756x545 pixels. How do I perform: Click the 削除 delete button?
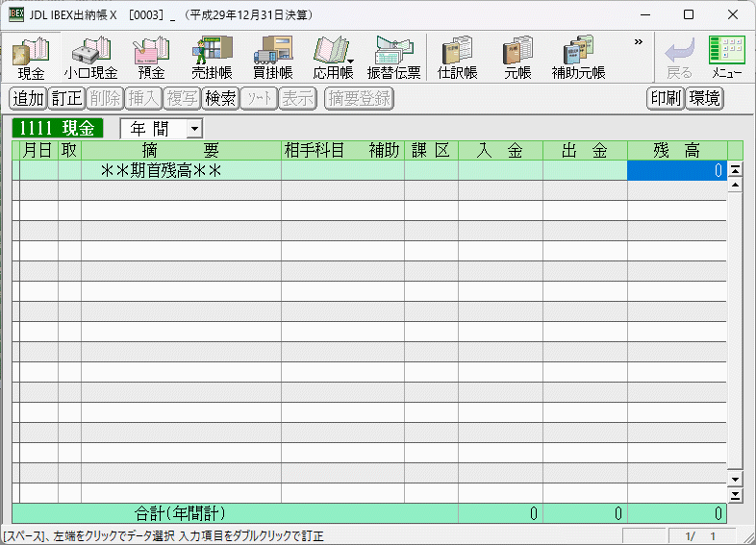coord(105,98)
